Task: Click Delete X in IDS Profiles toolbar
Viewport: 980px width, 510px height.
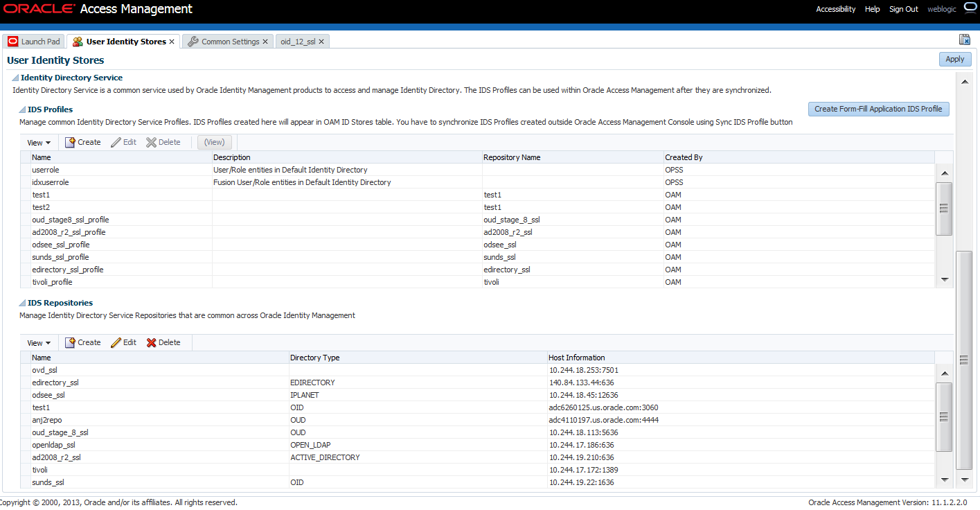Action: click(x=151, y=142)
